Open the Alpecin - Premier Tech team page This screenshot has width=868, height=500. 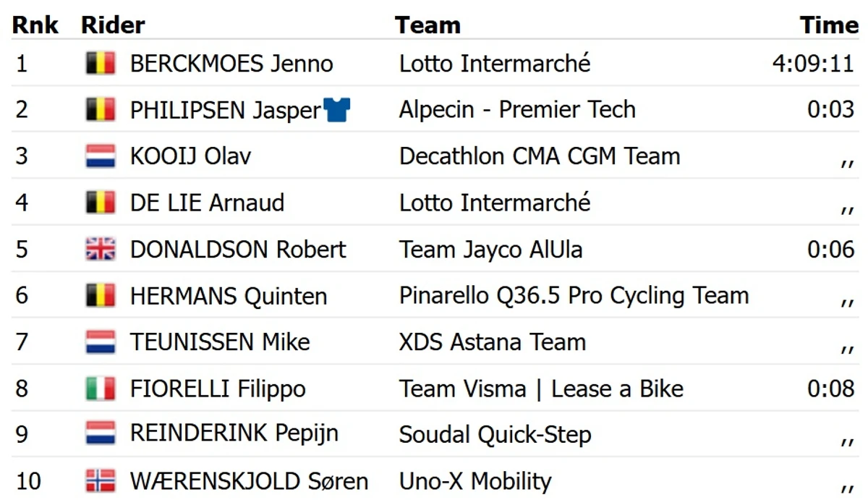(x=517, y=110)
